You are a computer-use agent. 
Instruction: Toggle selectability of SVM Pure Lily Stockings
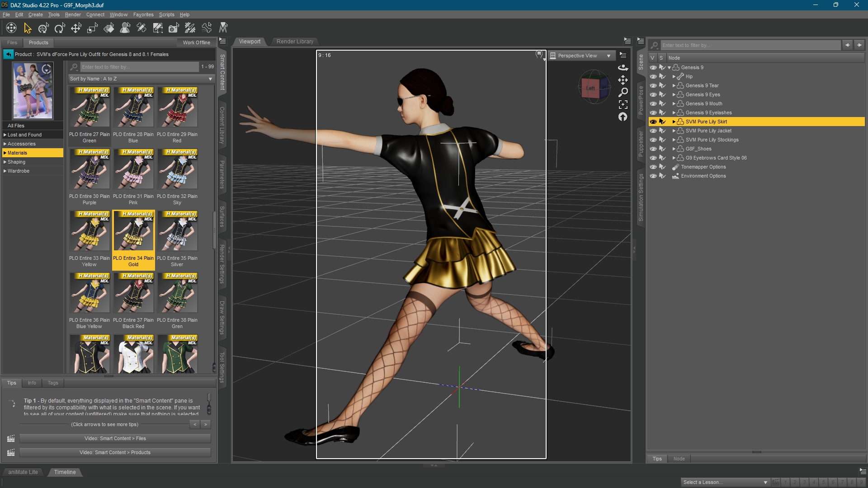(662, 140)
